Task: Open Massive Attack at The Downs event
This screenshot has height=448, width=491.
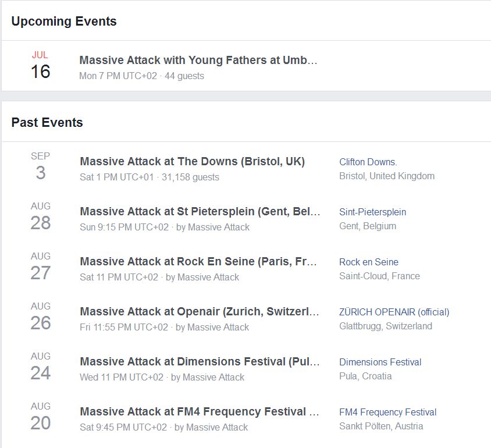Action: point(192,161)
